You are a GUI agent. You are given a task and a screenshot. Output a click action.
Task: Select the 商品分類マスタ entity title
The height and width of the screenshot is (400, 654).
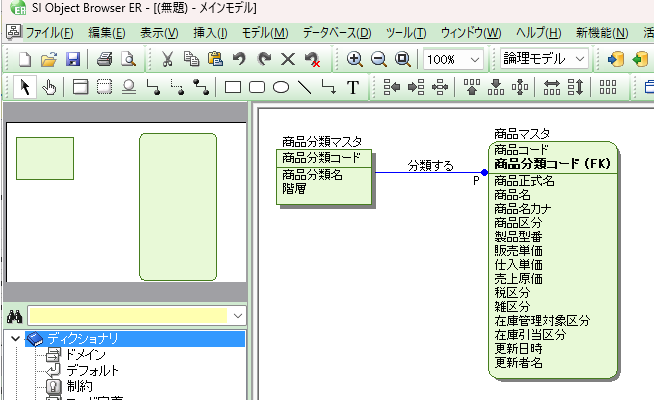[x=322, y=142]
